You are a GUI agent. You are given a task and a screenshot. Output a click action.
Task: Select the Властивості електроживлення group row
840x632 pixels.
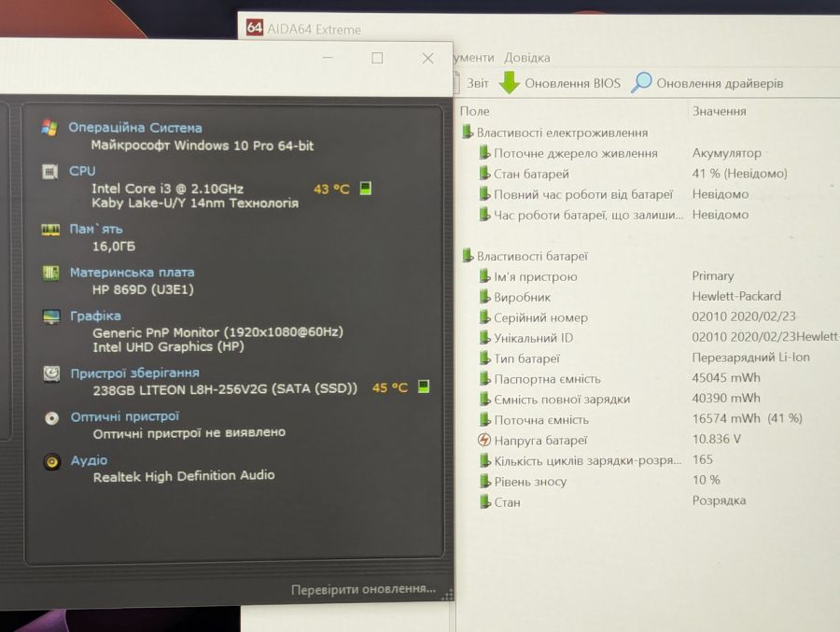[554, 133]
